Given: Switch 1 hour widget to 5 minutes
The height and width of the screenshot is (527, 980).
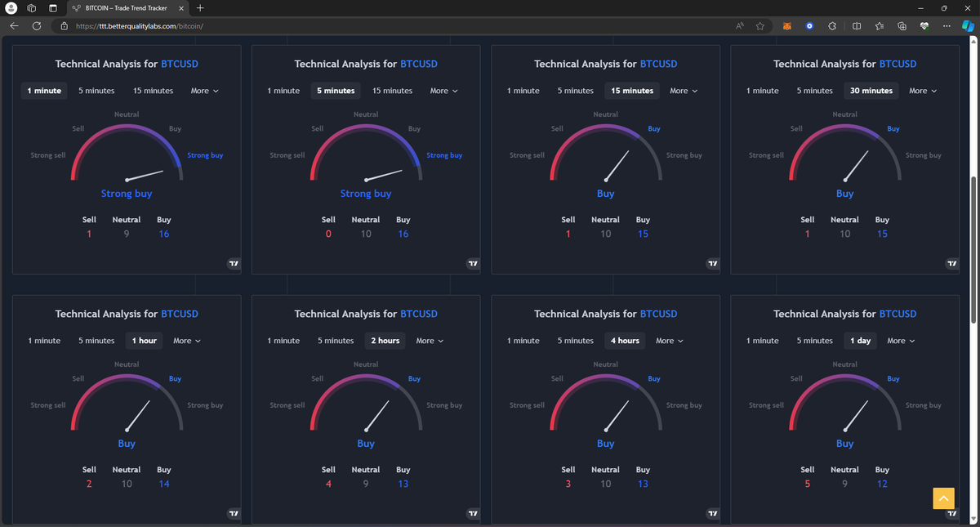Looking at the screenshot, I should click(96, 341).
